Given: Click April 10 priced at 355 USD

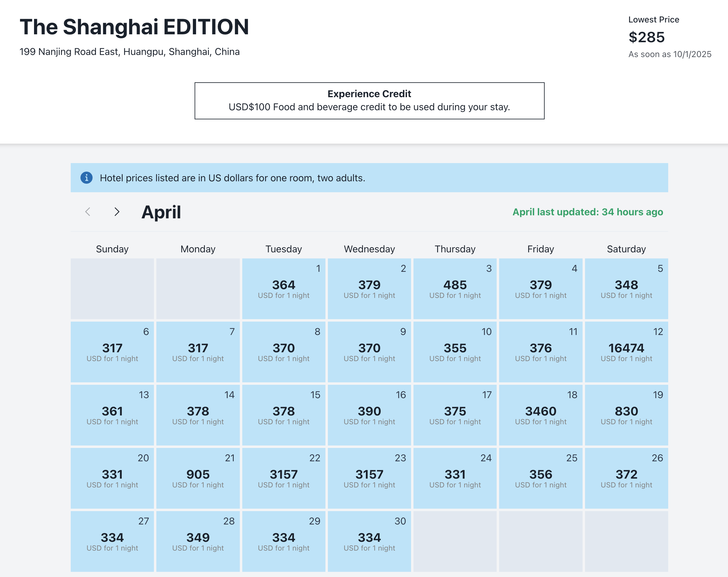Looking at the screenshot, I should 454,352.
